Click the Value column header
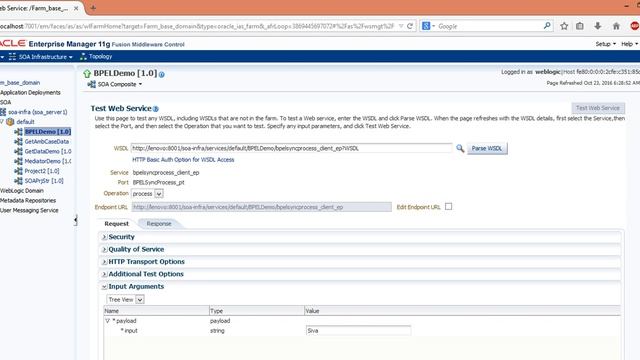Image resolution: width=640 pixels, height=360 pixels. click(x=462, y=311)
